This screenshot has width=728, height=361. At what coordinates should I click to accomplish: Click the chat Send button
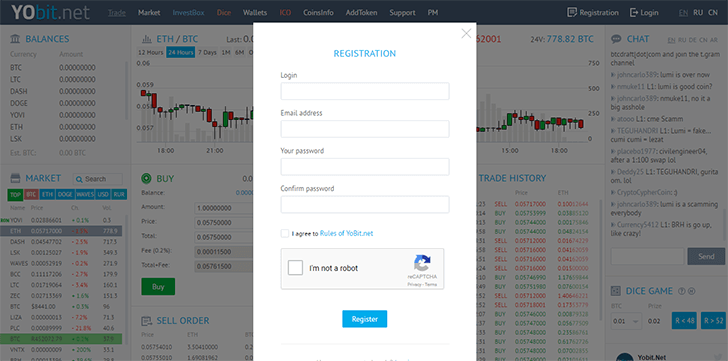[706, 257]
